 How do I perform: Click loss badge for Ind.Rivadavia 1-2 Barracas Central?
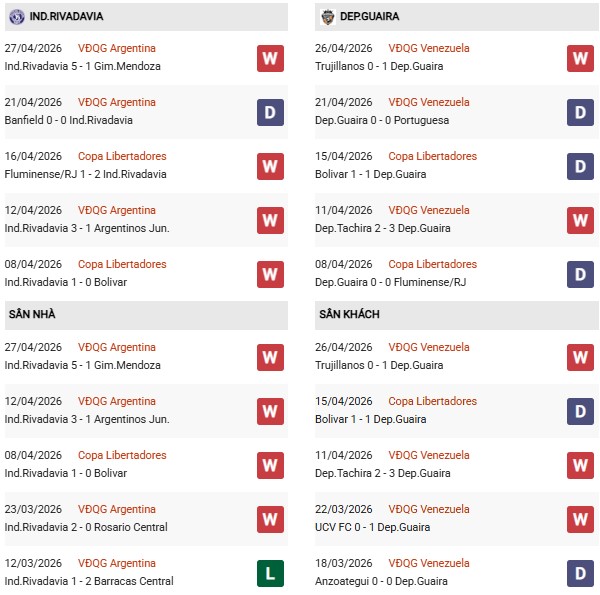pos(270,573)
